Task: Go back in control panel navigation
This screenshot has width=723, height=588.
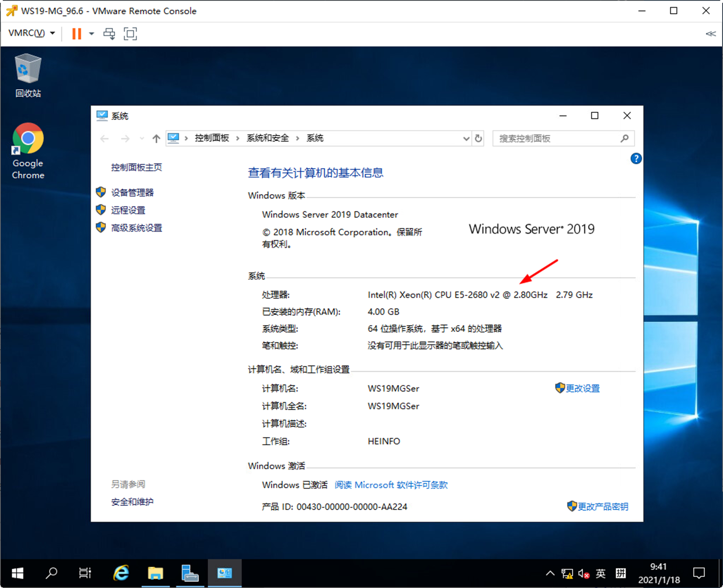Action: click(x=104, y=139)
